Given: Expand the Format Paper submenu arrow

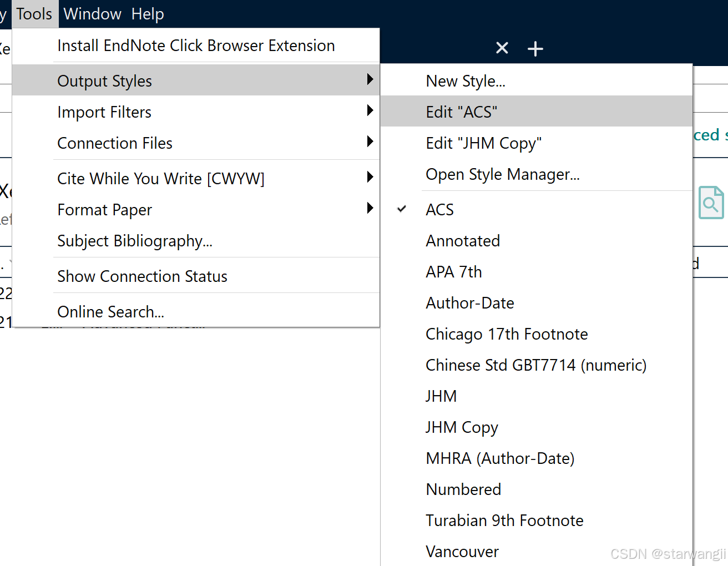Looking at the screenshot, I should pyautogui.click(x=370, y=209).
